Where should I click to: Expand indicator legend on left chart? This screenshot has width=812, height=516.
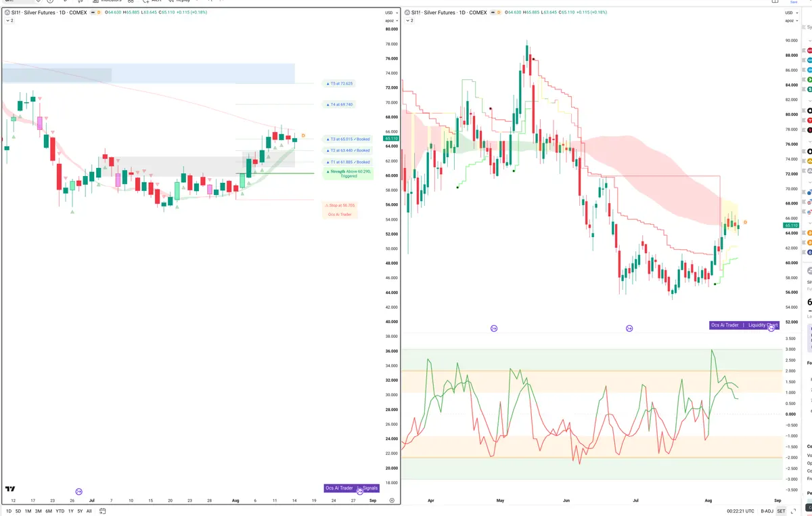9,21
